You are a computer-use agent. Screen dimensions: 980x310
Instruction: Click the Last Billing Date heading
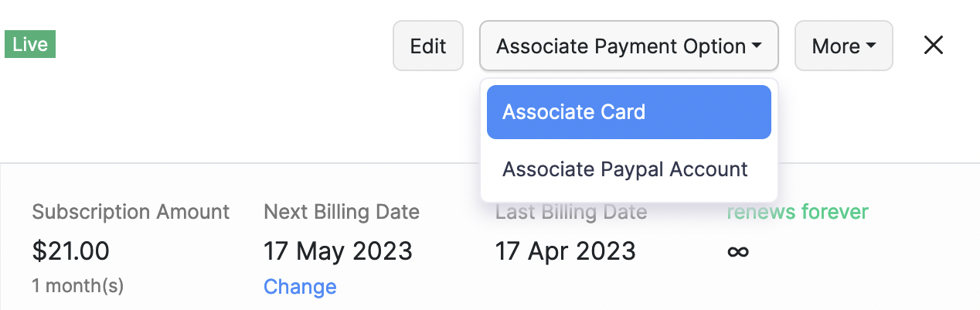click(571, 212)
